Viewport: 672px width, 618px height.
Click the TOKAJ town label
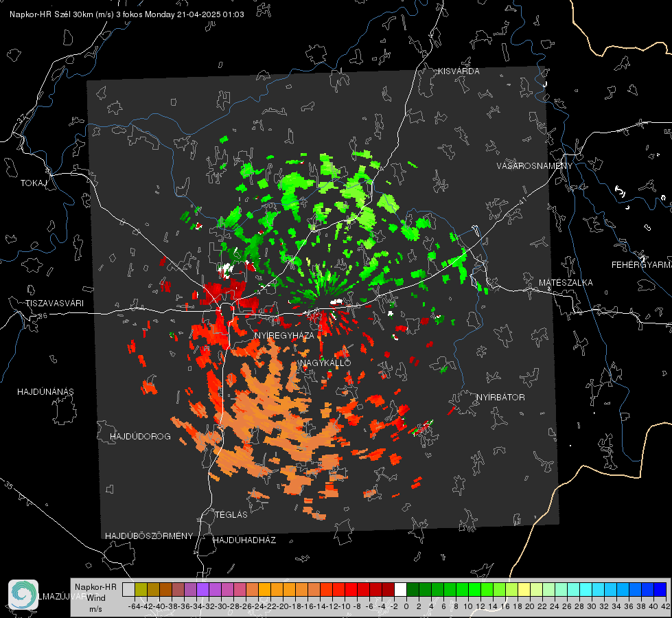34,183
